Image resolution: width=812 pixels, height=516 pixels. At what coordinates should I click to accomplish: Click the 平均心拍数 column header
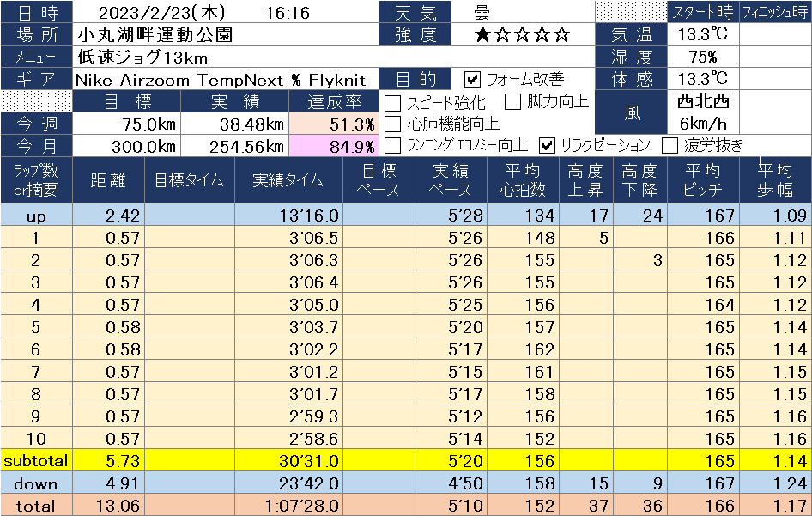tap(523, 180)
